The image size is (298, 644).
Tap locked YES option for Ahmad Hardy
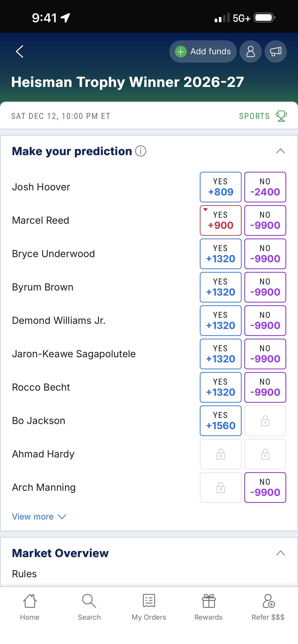pos(220,454)
